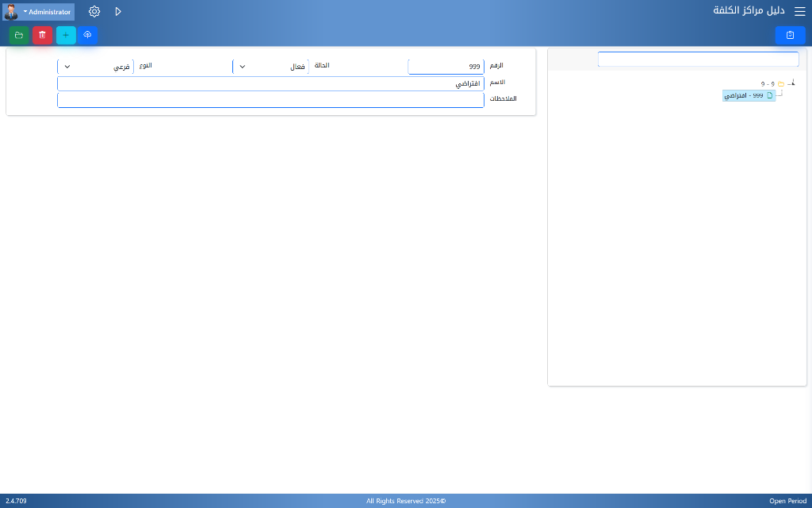Select tree item 999 - افتراضي
This screenshot has width=812, height=508.
(x=744, y=95)
